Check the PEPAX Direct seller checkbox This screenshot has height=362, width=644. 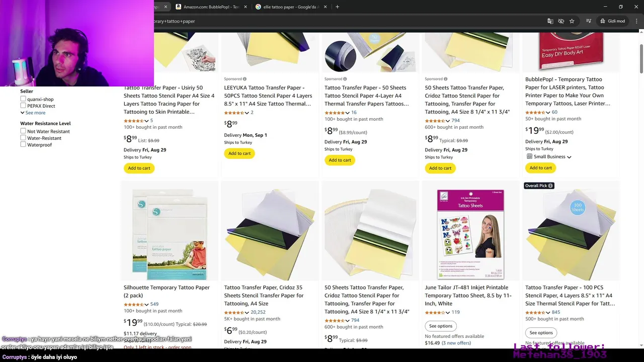23,106
